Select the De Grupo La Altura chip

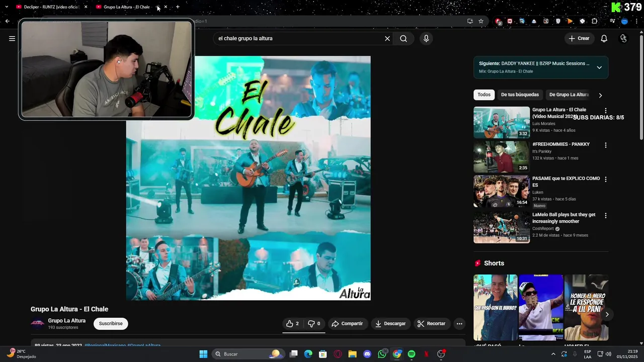(x=569, y=95)
